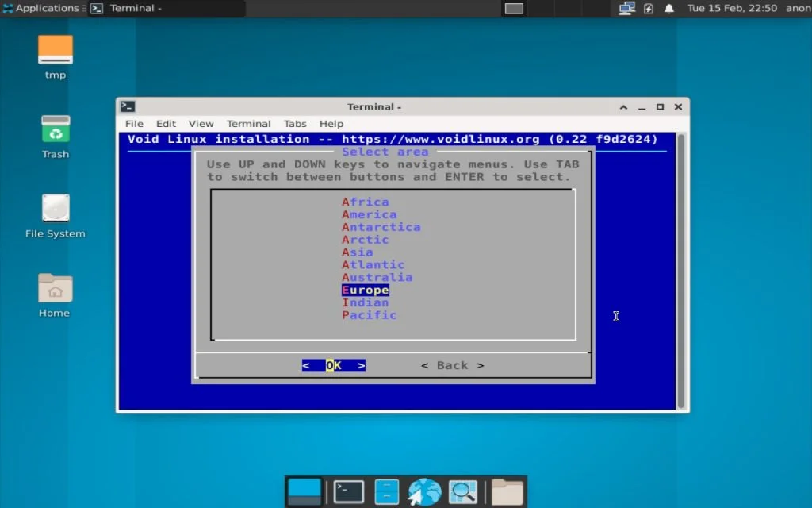The height and width of the screenshot is (508, 812).
Task: Open the folder icon in the bottom dock
Action: pos(506,491)
